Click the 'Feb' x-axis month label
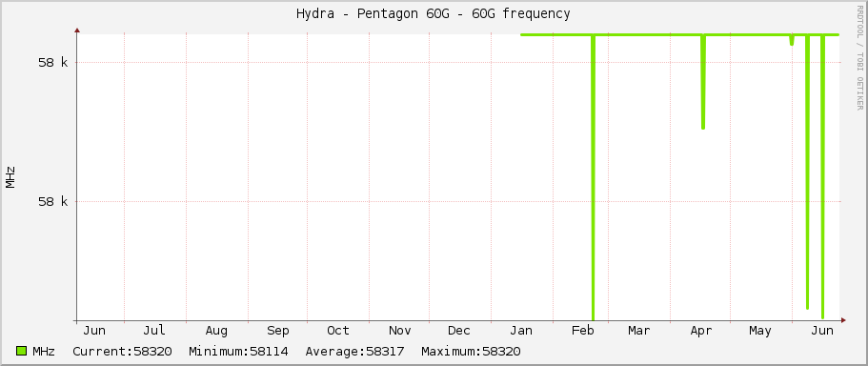The width and height of the screenshot is (868, 366). [x=583, y=331]
